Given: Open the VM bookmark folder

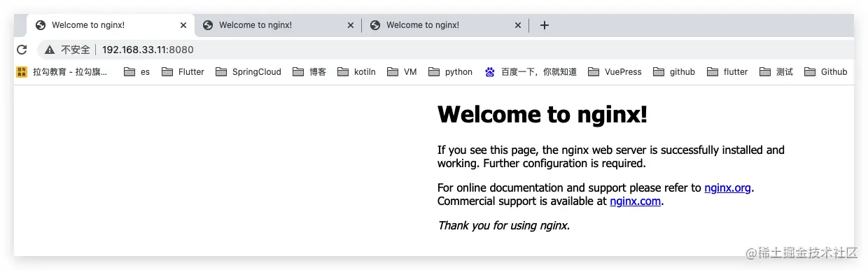Looking at the screenshot, I should click(402, 71).
